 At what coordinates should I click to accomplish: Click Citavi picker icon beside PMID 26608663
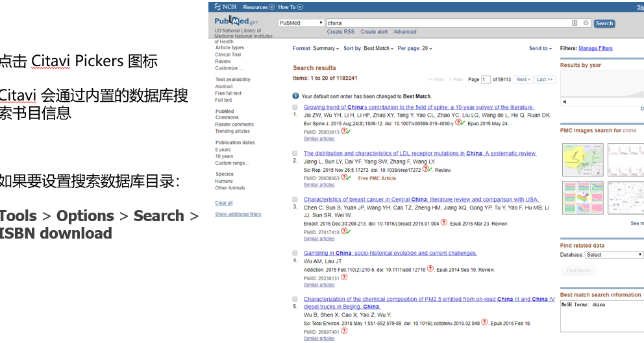click(346, 178)
